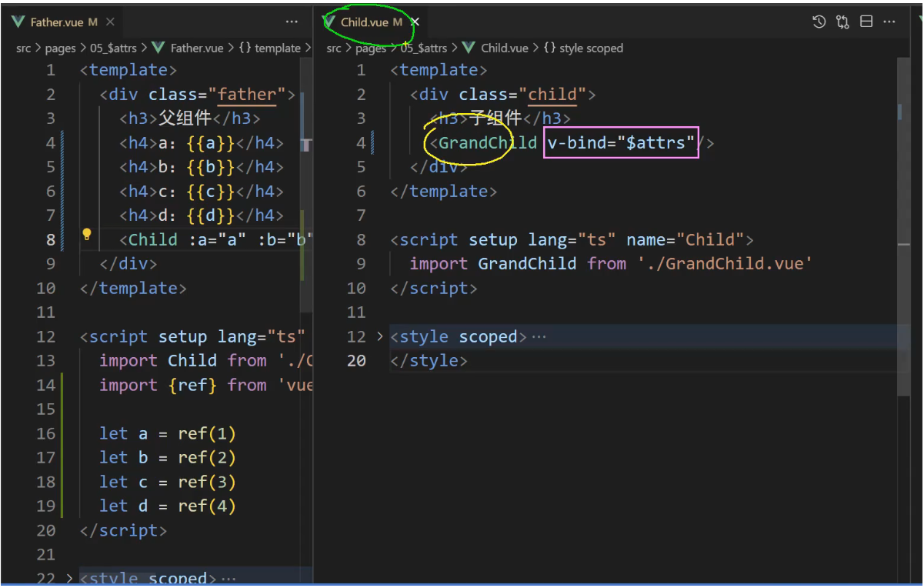The width and height of the screenshot is (924, 588).
Task: Click Vue icon in Child.vue breadcrumb
Action: (469, 48)
